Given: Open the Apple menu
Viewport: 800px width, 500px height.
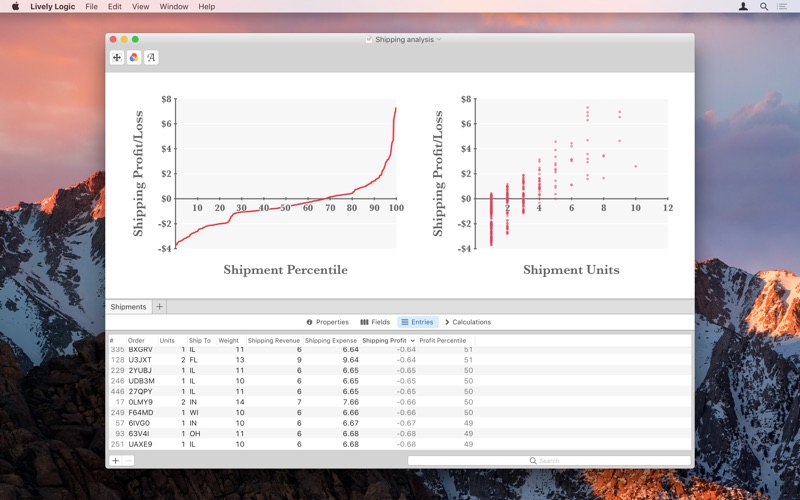Looking at the screenshot, I should coord(15,7).
